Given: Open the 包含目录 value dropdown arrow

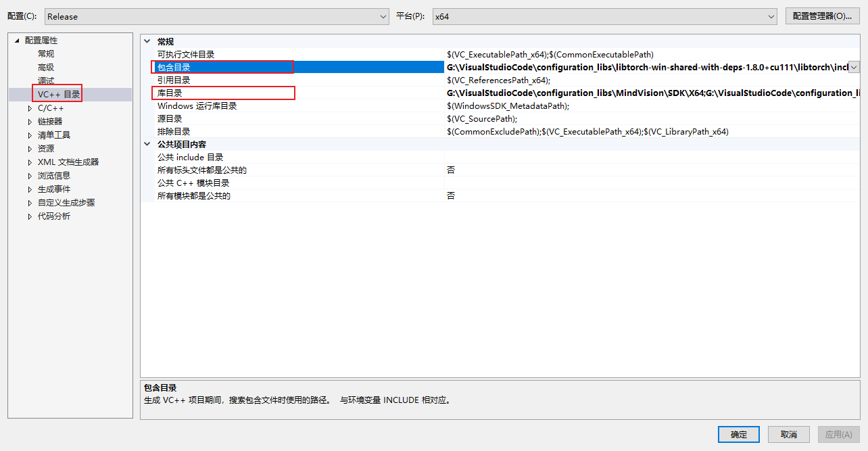Looking at the screenshot, I should tap(854, 67).
